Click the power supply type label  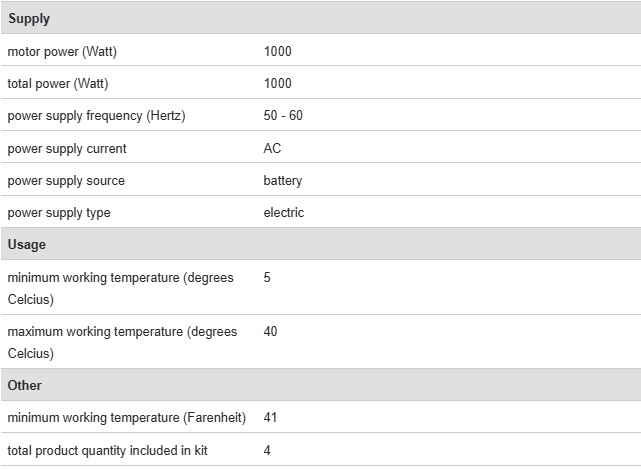point(59,213)
